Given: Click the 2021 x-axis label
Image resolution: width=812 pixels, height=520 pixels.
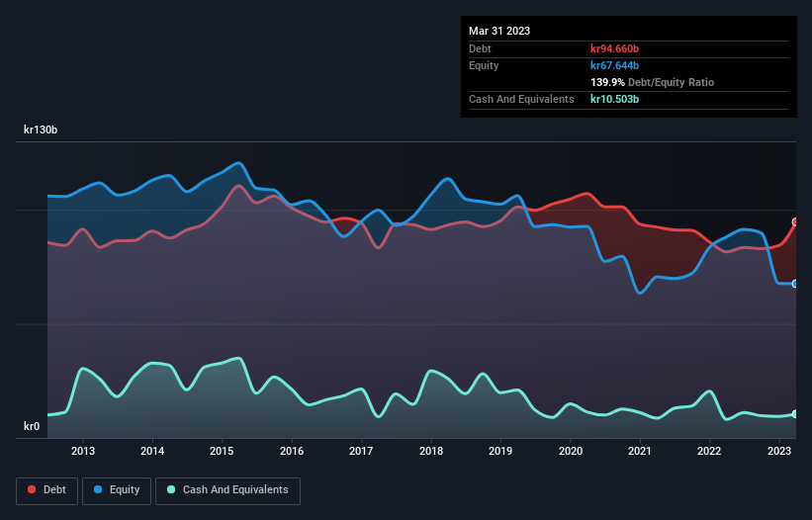Looking at the screenshot, I should click(x=640, y=451).
